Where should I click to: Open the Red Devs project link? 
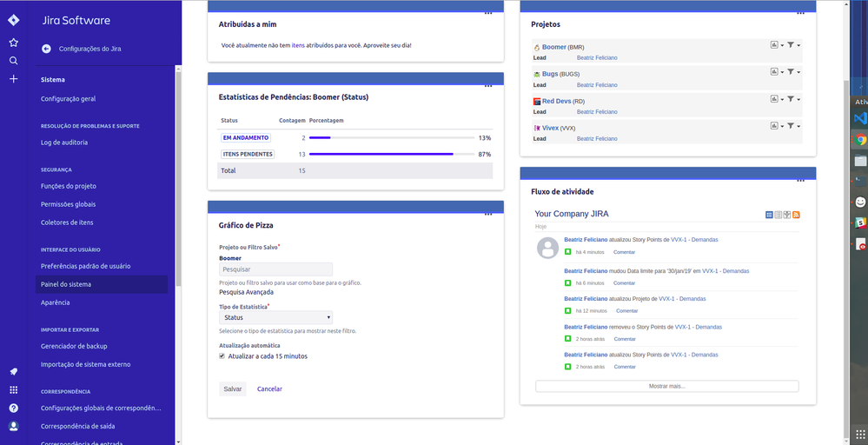(x=556, y=102)
